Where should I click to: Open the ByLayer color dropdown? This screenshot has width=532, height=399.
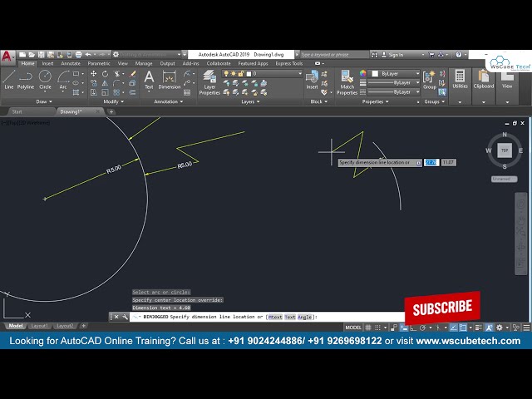point(394,73)
